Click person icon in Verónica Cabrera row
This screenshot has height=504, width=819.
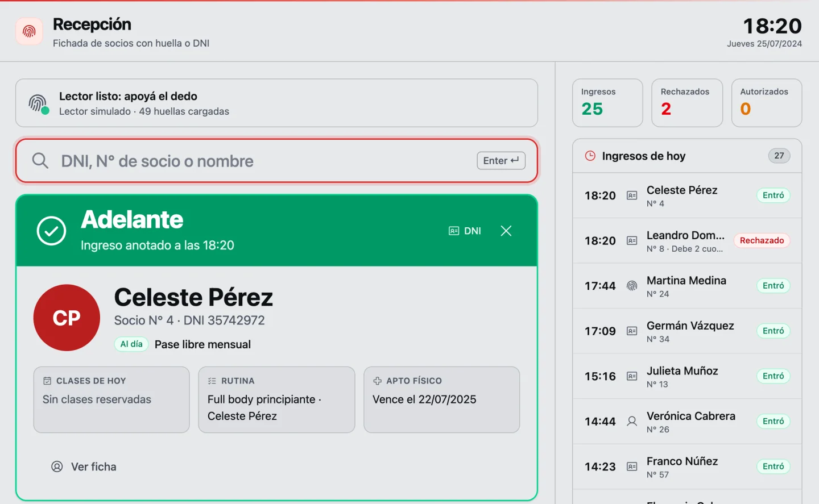click(632, 422)
